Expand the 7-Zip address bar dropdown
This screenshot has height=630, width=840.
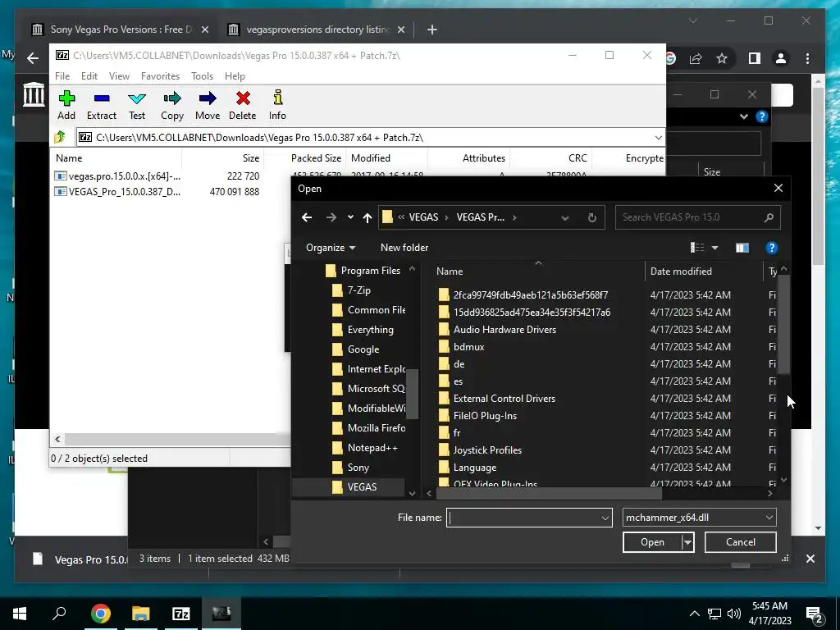click(658, 138)
